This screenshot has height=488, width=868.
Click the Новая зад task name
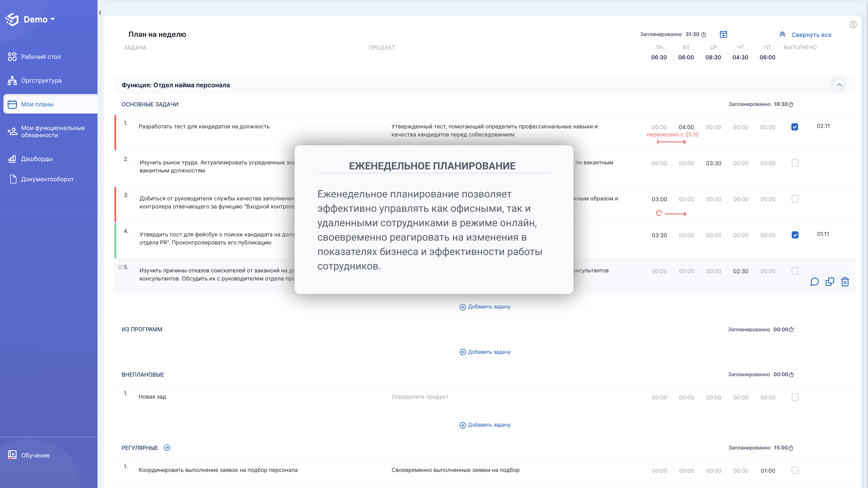point(152,397)
